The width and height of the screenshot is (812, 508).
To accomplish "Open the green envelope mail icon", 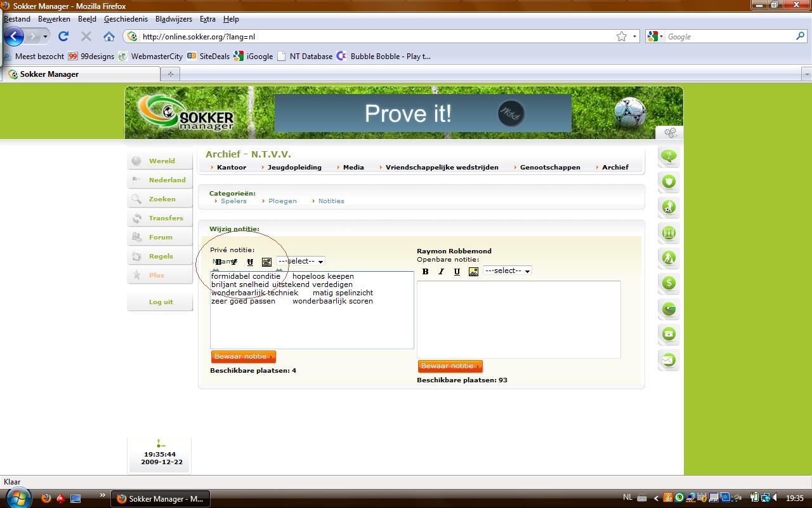I will 669,360.
